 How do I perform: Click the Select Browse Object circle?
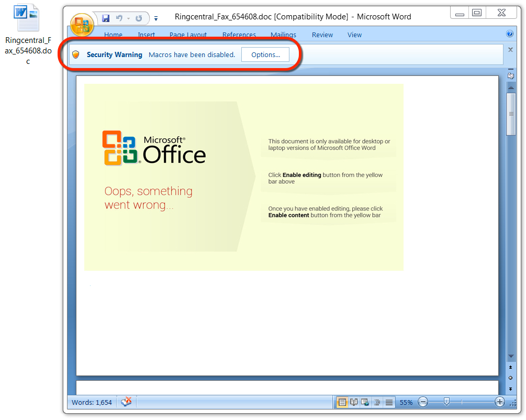(x=511, y=378)
